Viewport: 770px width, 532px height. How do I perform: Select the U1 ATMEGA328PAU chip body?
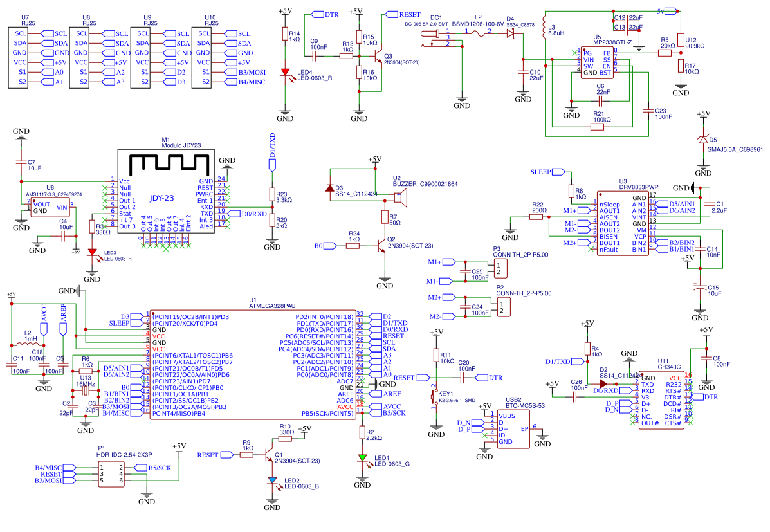click(x=253, y=365)
